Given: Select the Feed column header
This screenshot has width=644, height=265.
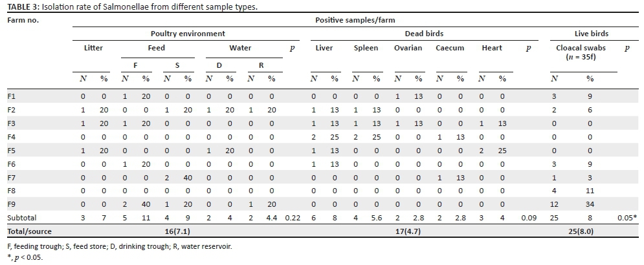Looking at the screenshot, I should click(157, 48).
